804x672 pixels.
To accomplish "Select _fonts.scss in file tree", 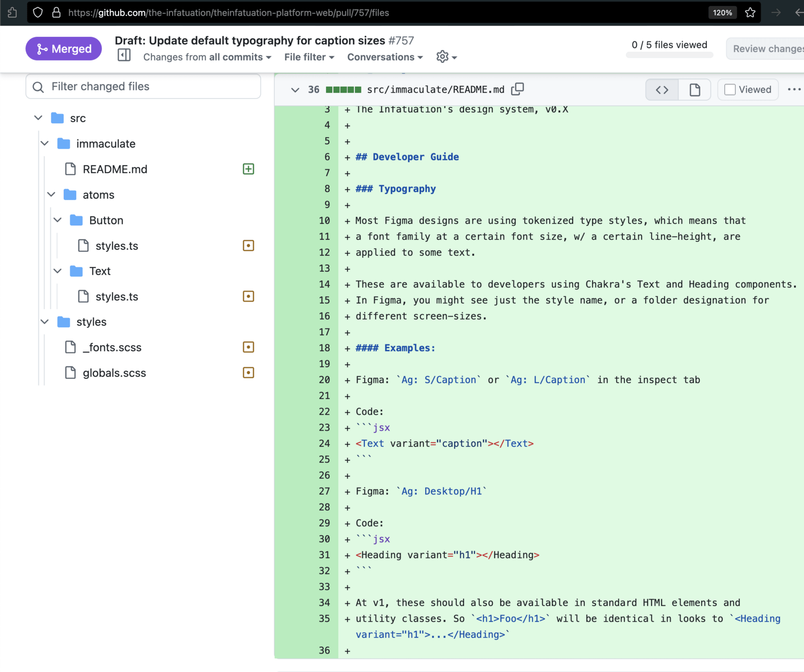I will 112,347.
